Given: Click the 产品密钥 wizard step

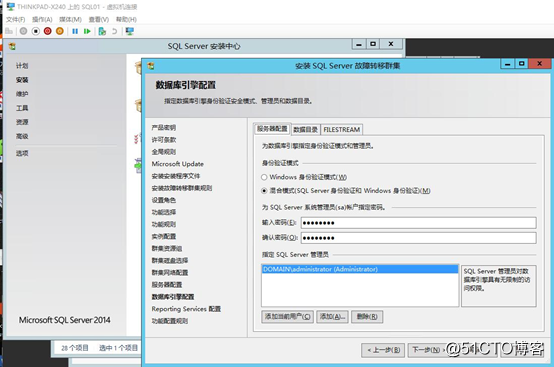Looking at the screenshot, I should 164,128.
